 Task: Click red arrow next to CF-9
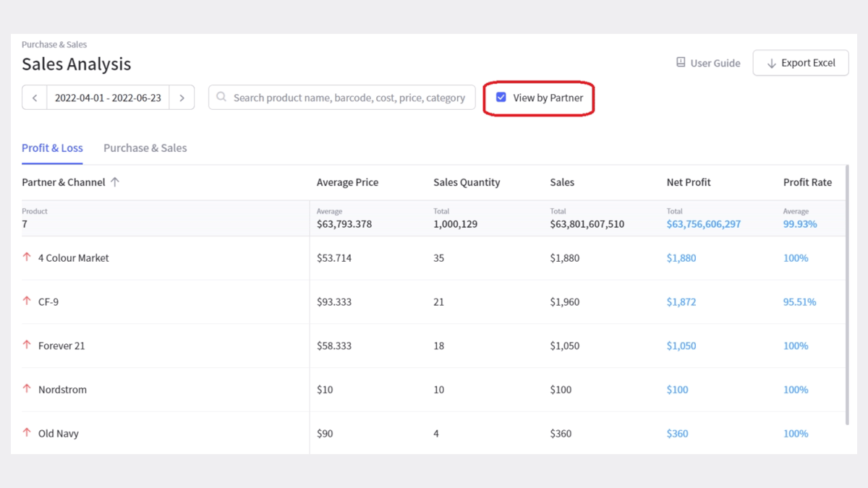27,301
